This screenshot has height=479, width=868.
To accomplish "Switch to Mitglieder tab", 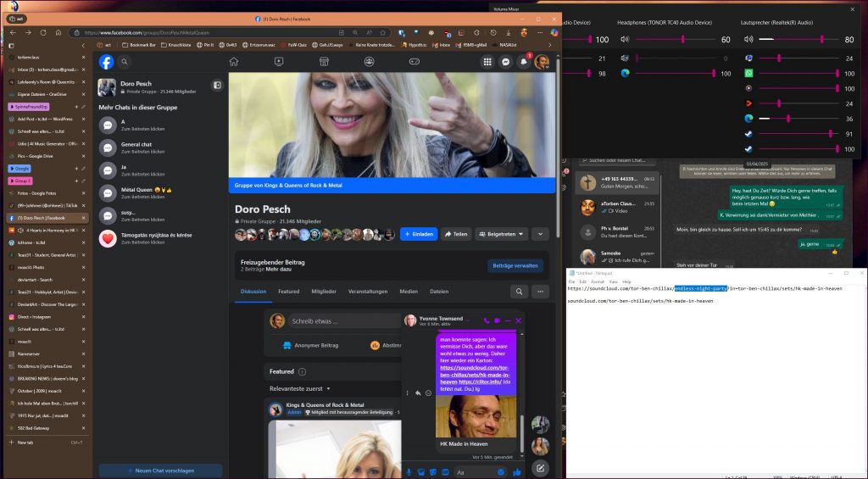I will 324,292.
